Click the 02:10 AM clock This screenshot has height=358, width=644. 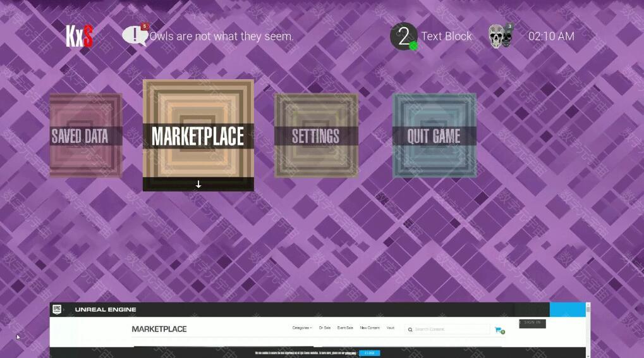tap(551, 36)
